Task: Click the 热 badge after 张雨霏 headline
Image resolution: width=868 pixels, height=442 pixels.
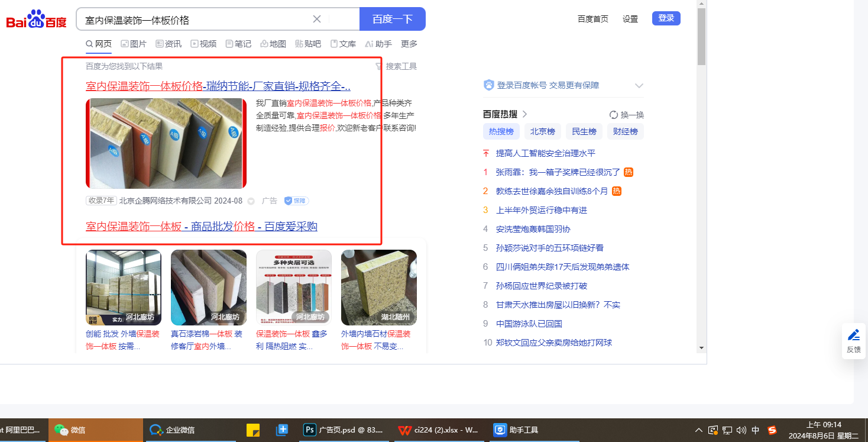Action: [629, 172]
